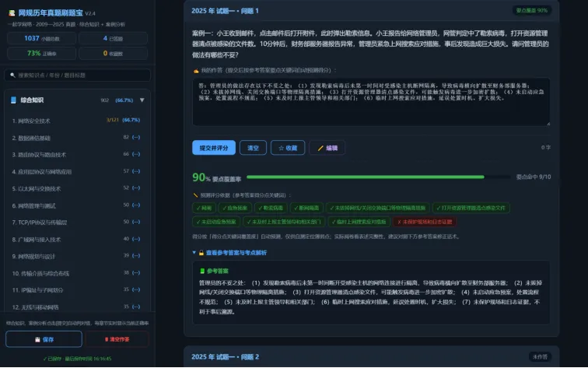Click the pencil icon in 编辑 button
The height and width of the screenshot is (368, 588).
coord(320,148)
